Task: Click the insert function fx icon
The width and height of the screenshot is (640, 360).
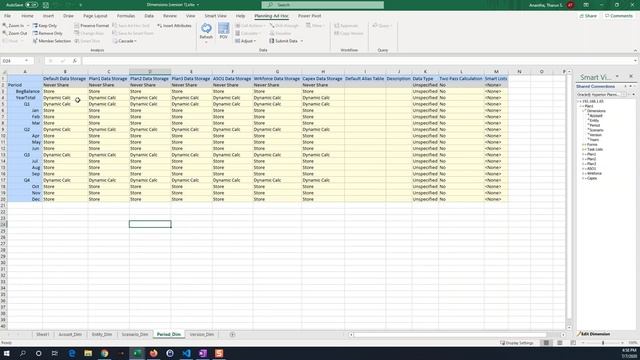Action: [75, 61]
